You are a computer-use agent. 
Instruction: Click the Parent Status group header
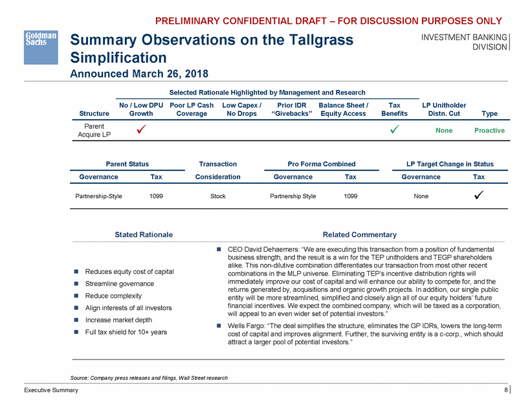(x=127, y=164)
